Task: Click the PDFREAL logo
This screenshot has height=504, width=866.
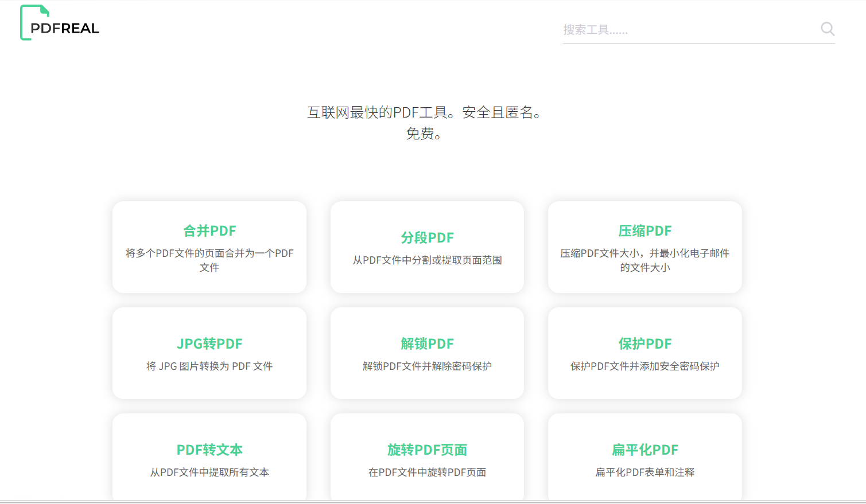Action: 60,23
